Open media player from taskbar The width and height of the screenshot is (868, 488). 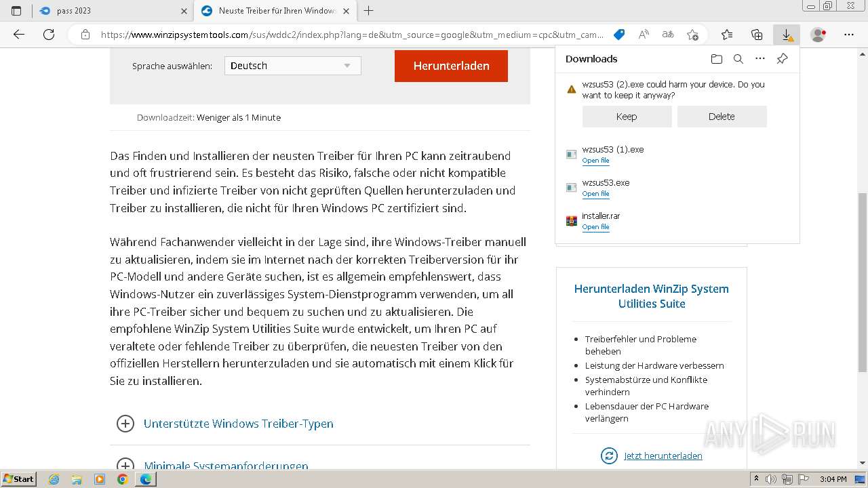pos(100,479)
